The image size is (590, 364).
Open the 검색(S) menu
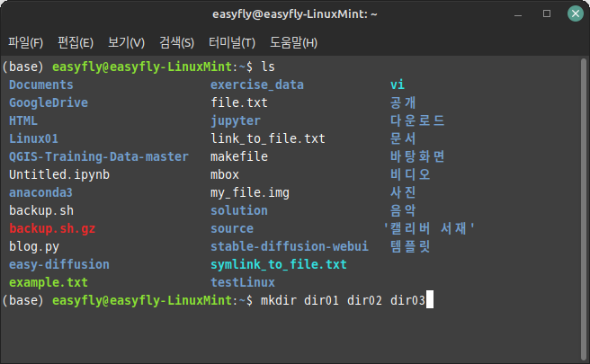pyautogui.click(x=176, y=42)
